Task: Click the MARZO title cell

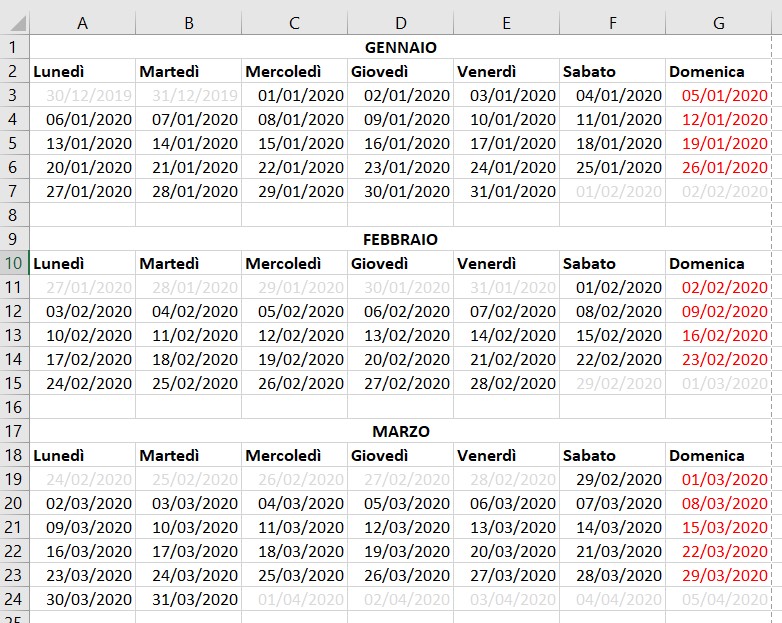Action: (x=400, y=432)
